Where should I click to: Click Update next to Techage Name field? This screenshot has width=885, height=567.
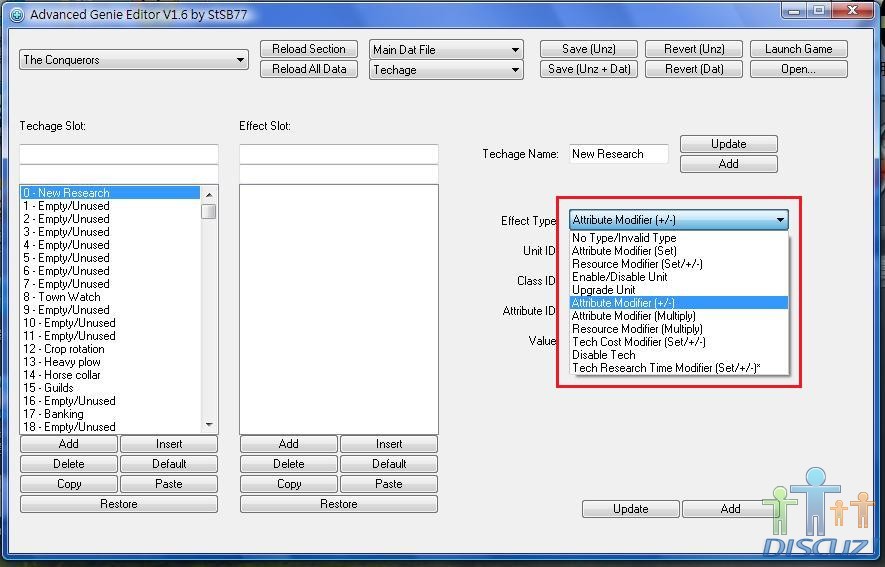(x=728, y=144)
